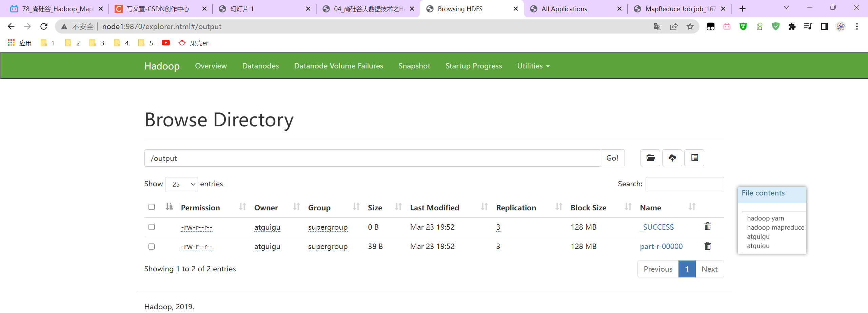Click the Go! button
The image size is (868, 313).
[612, 158]
